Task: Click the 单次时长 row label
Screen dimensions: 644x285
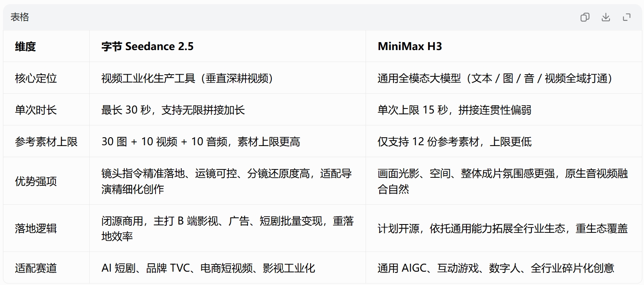Action: [36, 110]
